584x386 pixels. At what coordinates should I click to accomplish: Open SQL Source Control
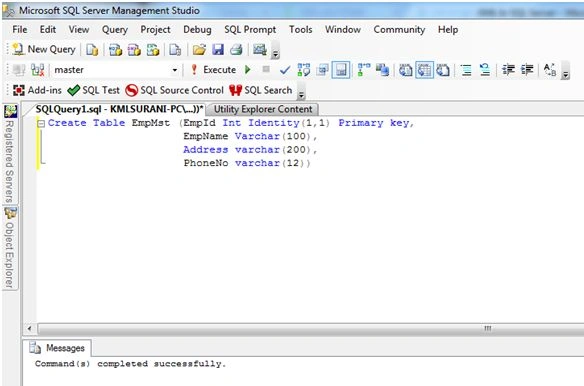[174, 90]
